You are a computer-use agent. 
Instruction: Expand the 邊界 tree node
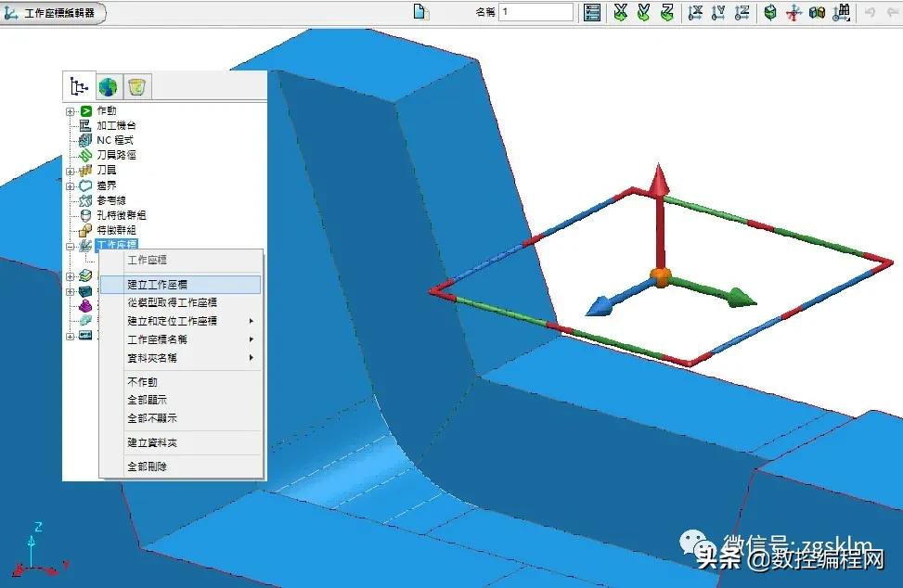(70, 185)
